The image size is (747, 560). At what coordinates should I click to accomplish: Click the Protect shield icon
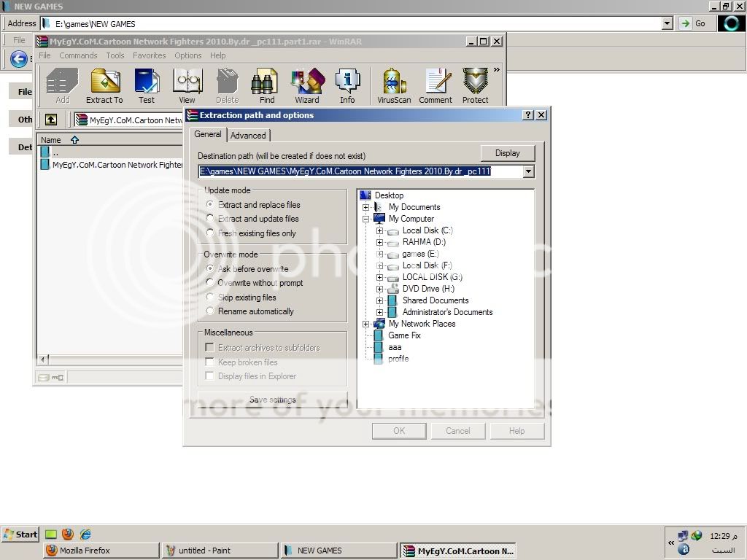[476, 86]
